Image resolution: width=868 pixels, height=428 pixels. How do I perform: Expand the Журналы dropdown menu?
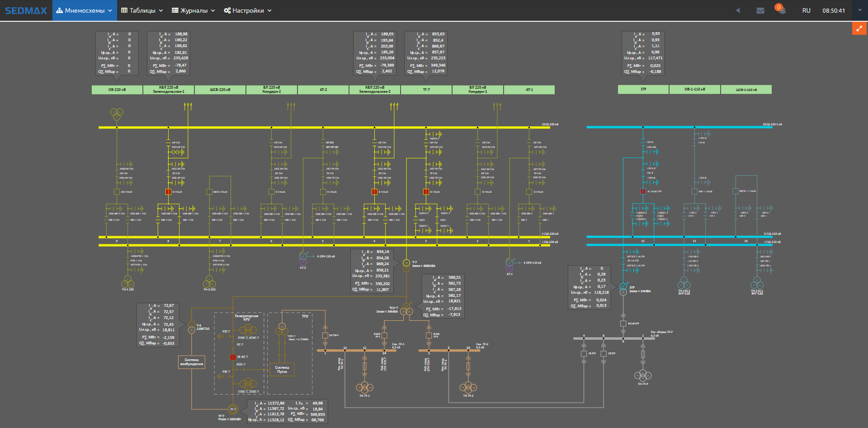coord(193,10)
